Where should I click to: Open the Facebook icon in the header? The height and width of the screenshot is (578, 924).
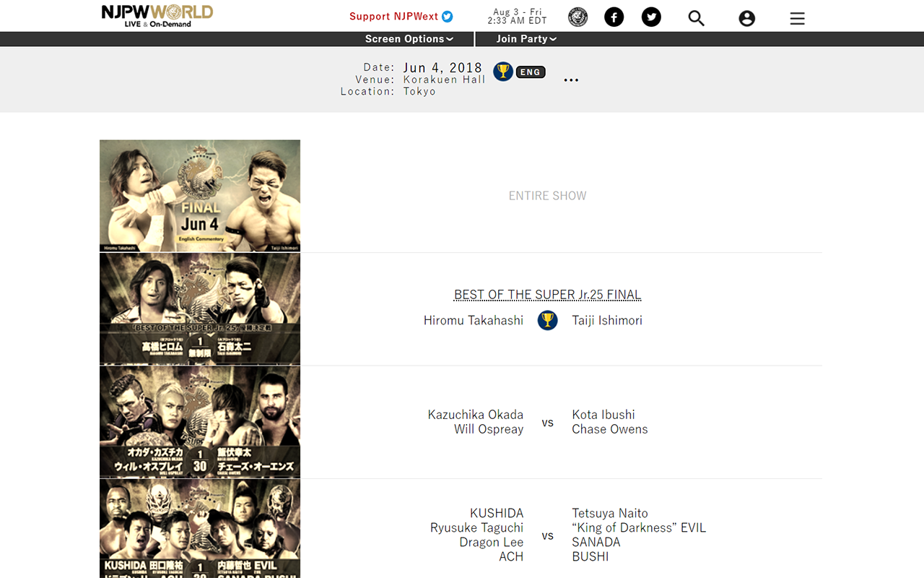[x=614, y=17]
